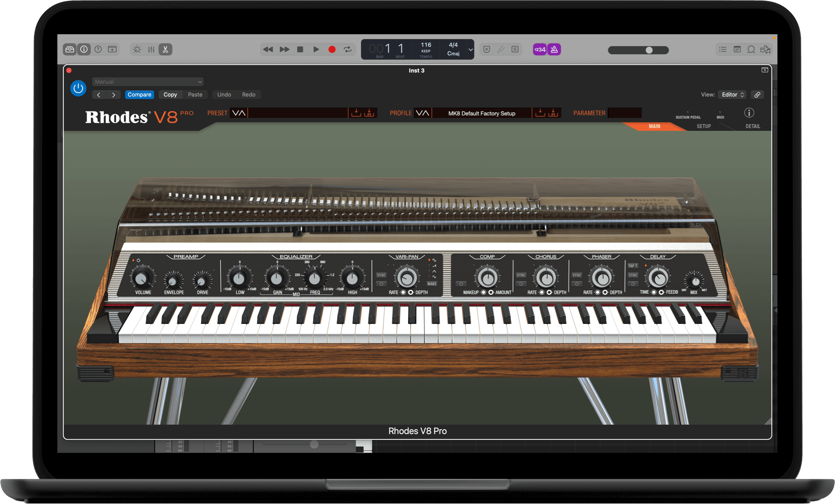Click the DELAY TAP T. button

point(633,266)
